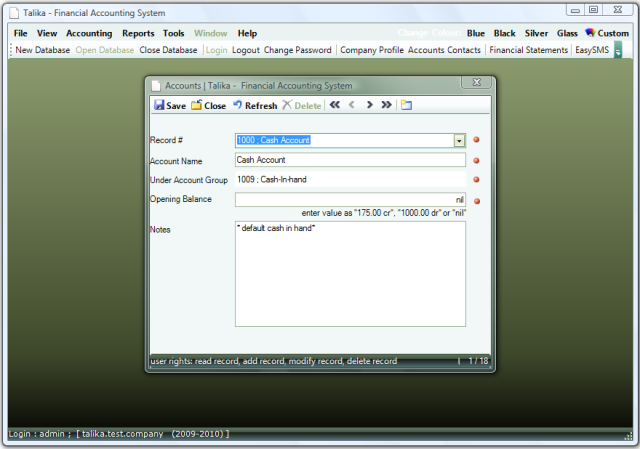Switch theme colour to Blue
Viewport: 640px width, 449px height.
[x=476, y=33]
